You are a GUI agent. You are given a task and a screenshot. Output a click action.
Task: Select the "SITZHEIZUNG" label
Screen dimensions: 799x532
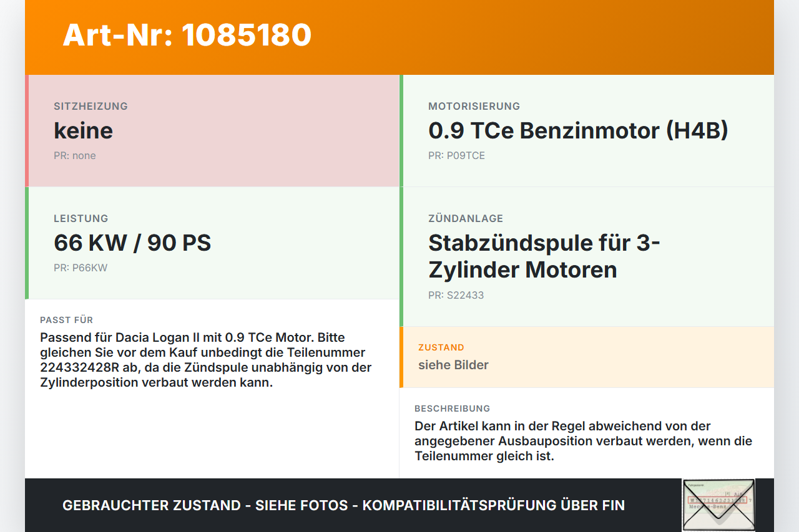tap(91, 106)
